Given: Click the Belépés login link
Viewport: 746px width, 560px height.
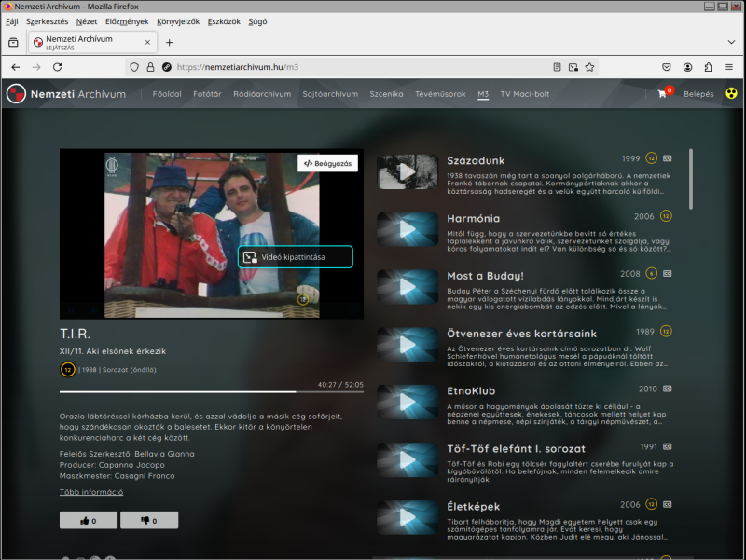Looking at the screenshot, I should click(698, 94).
